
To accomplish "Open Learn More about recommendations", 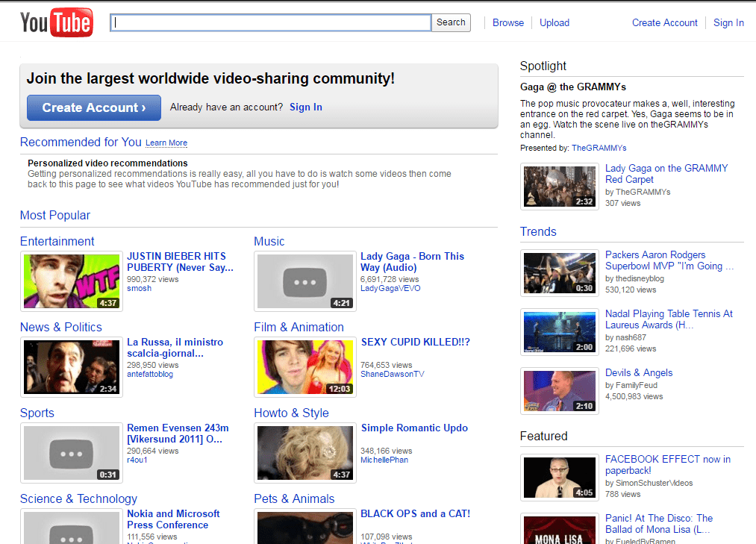I will (x=166, y=143).
